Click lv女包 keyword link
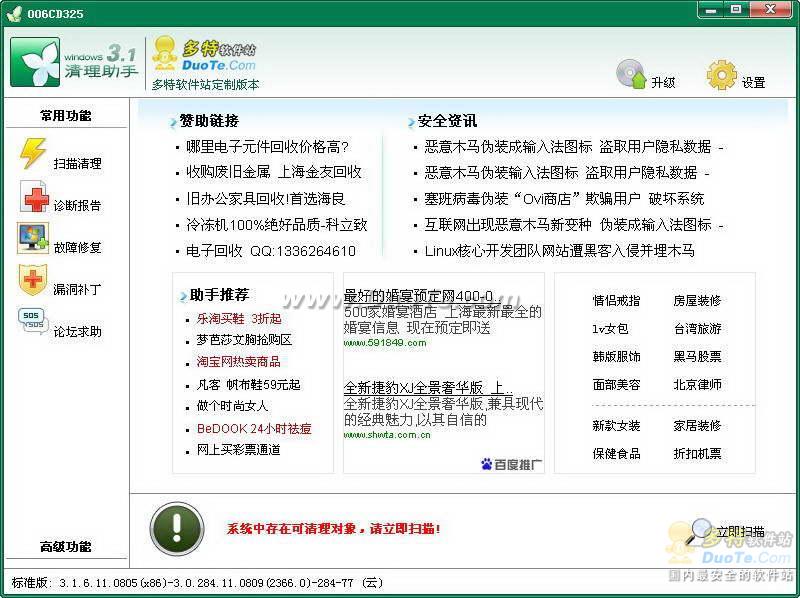The width and height of the screenshot is (800, 598). (610, 329)
